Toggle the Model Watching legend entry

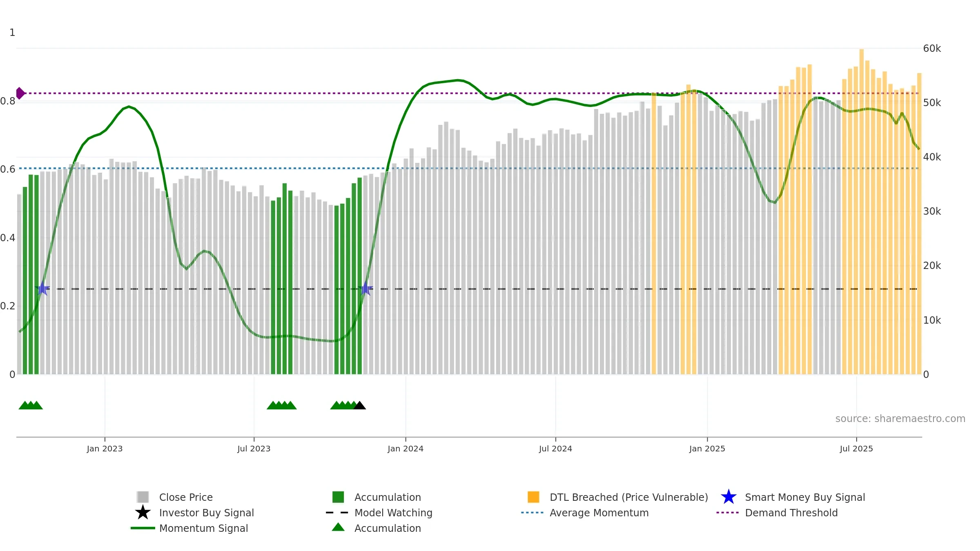pos(393,513)
